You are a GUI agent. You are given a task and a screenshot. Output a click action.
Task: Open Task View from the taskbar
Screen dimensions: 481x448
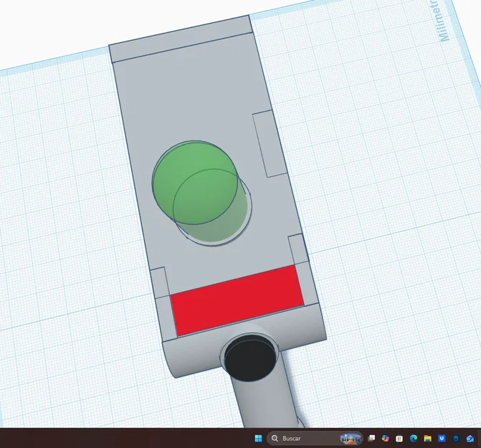(x=371, y=438)
